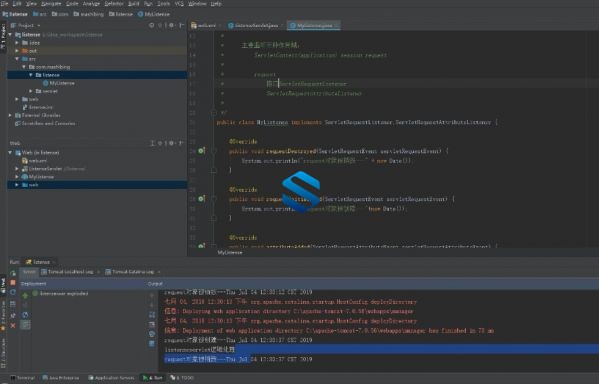Open the 4: Run tool window button
The image size is (599, 384).
coord(152,378)
